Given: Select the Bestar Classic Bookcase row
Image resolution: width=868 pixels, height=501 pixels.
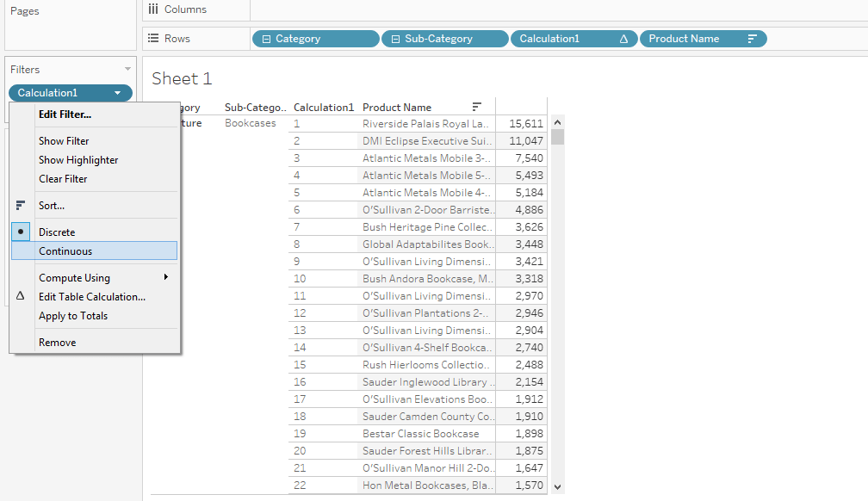Looking at the screenshot, I should click(420, 433).
